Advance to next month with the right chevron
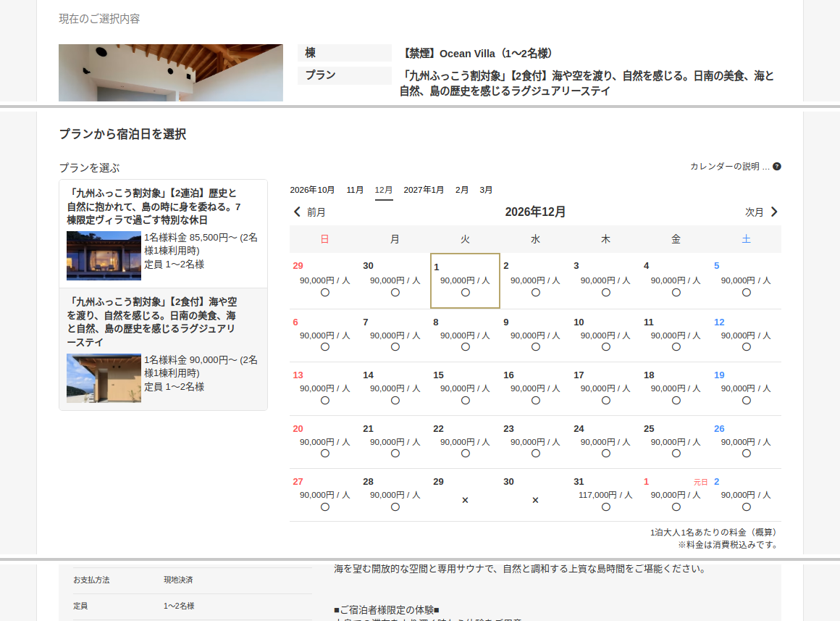 pyautogui.click(x=774, y=212)
